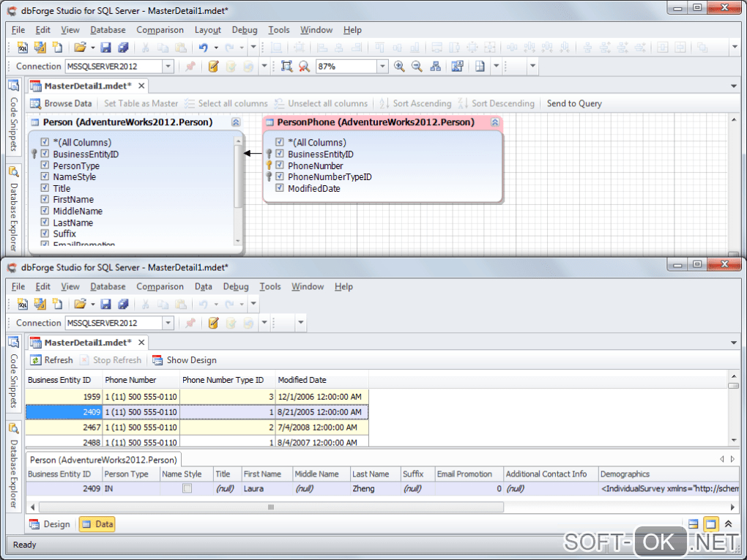Toggle Name Style checkbox for Laura Zheng row

pyautogui.click(x=187, y=488)
